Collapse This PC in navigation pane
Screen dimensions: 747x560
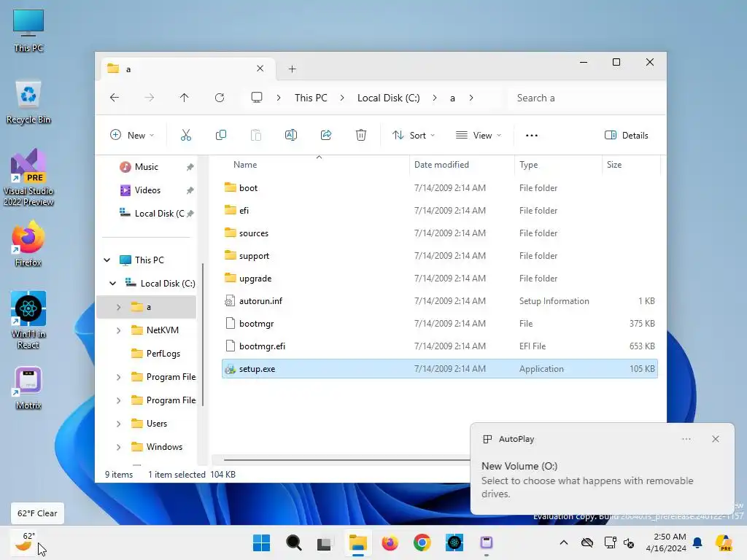107,260
